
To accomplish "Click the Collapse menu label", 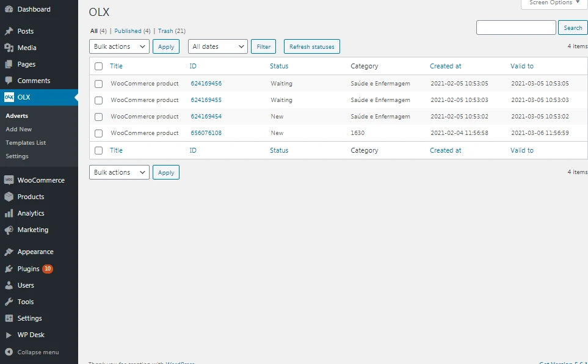I will click(38, 352).
